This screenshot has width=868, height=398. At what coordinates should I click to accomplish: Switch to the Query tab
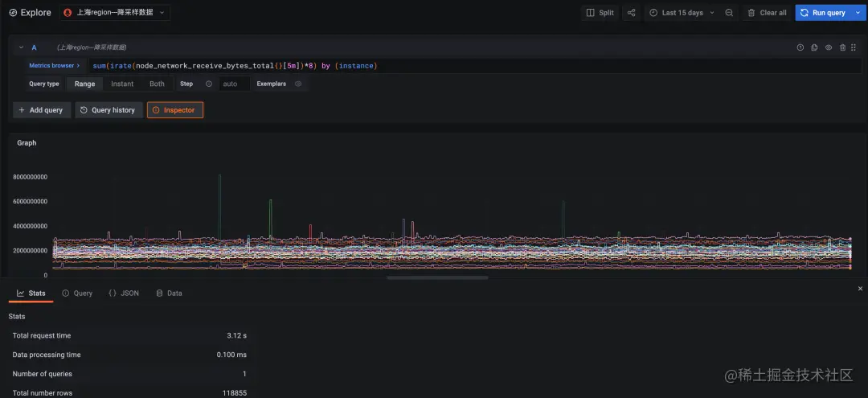click(x=77, y=293)
